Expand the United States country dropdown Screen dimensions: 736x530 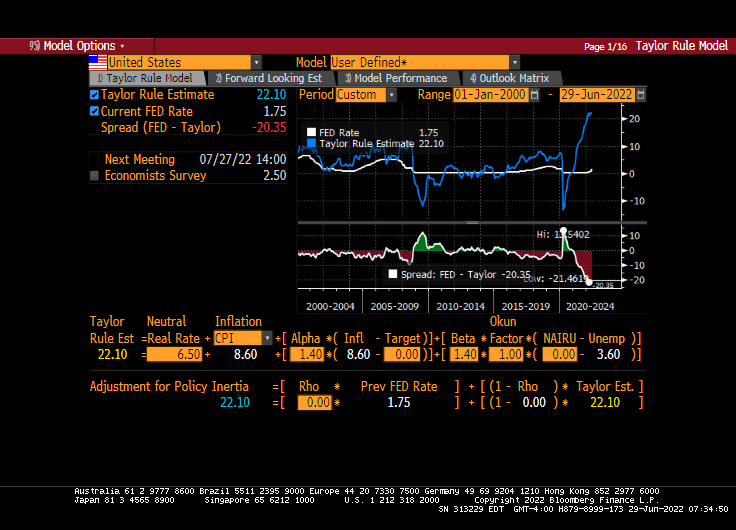pos(256,62)
